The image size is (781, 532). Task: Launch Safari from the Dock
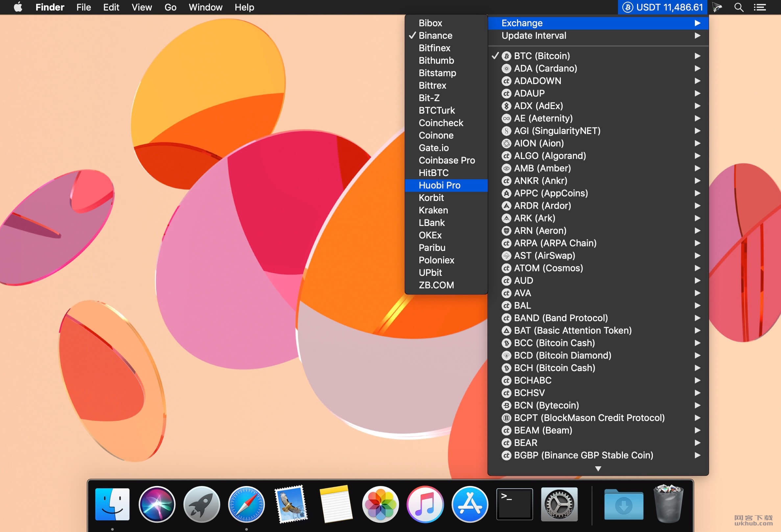[246, 504]
